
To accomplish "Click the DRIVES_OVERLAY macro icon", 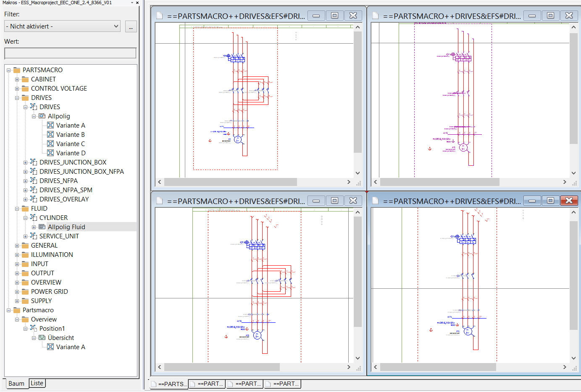I will click(x=34, y=199).
